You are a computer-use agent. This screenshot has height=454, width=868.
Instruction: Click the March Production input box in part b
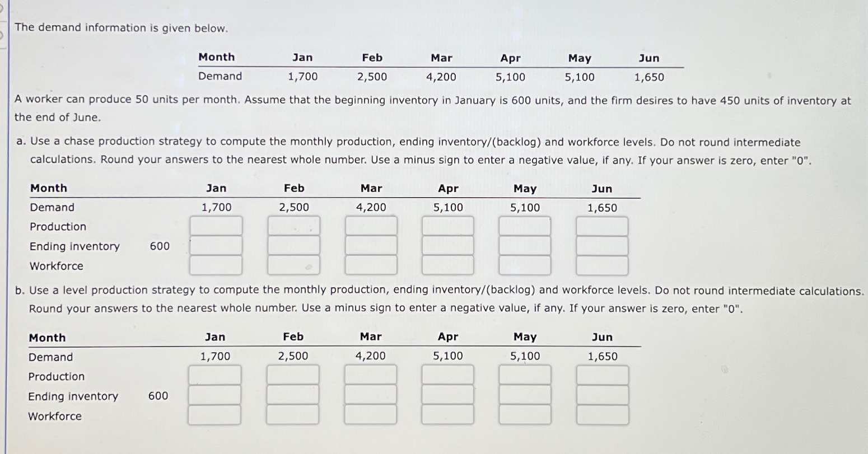(370, 375)
